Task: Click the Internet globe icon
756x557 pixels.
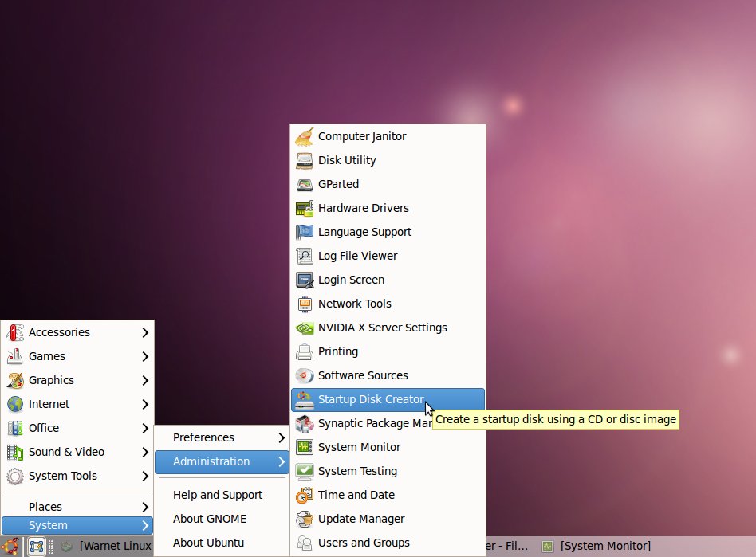Action: coord(15,404)
